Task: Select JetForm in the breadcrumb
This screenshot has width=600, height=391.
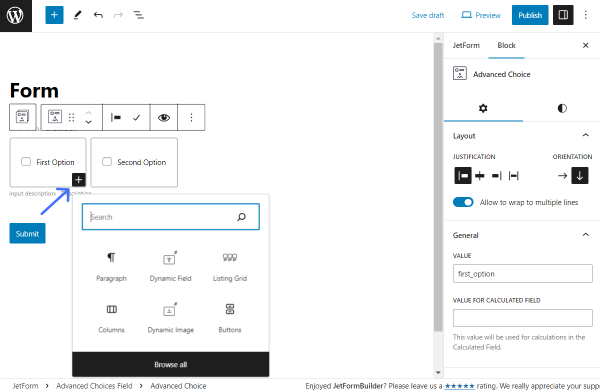Action: [x=25, y=386]
